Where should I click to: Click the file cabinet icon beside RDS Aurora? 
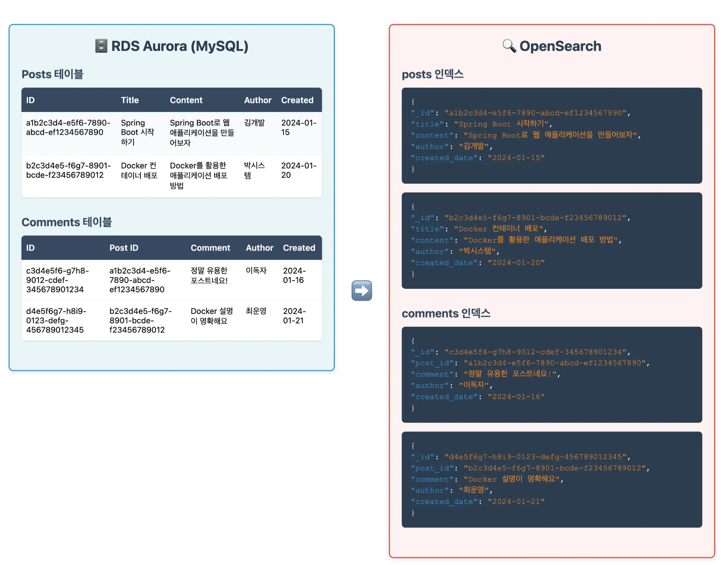(x=101, y=46)
